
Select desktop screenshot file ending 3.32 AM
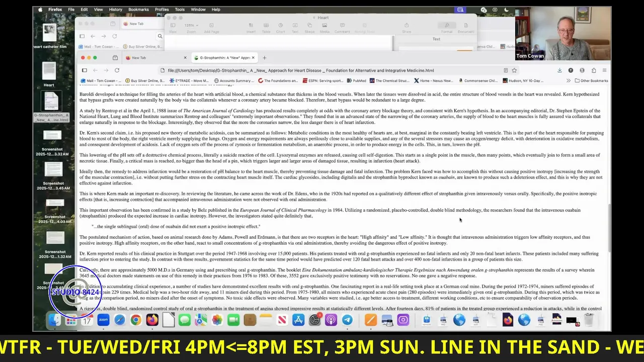point(52,143)
